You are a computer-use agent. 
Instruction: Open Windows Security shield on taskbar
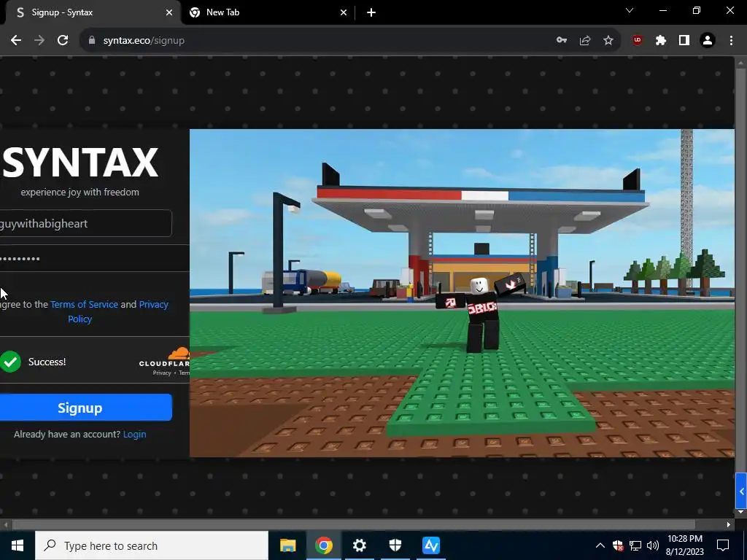395,545
